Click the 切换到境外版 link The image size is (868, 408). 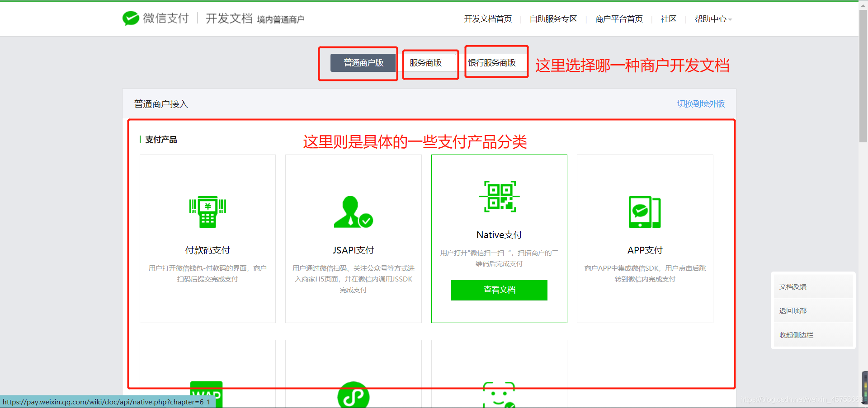click(701, 103)
